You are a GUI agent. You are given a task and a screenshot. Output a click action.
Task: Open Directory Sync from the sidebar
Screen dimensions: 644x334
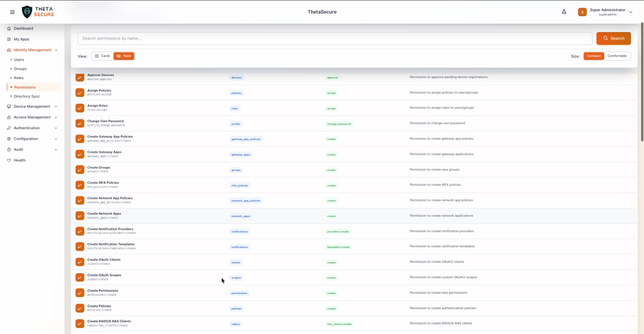point(26,96)
